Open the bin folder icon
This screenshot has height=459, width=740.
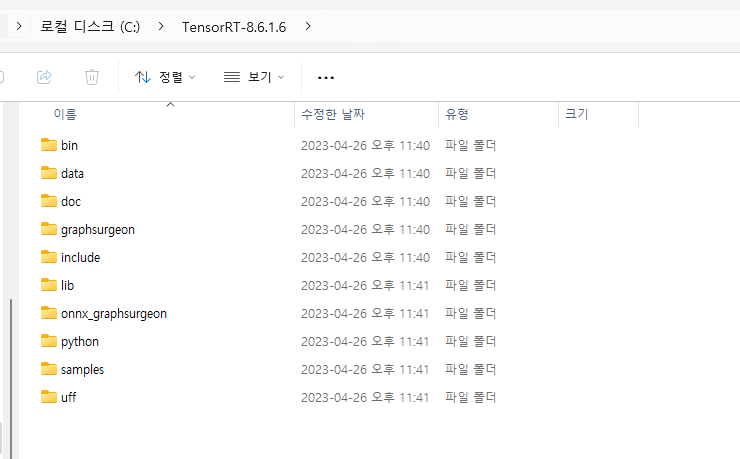49,145
